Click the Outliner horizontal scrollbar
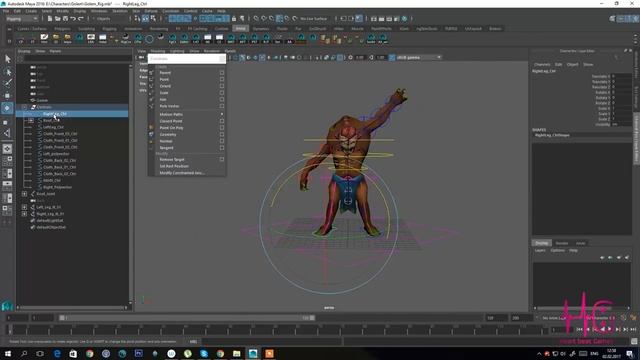The image size is (640, 360). pos(73,308)
